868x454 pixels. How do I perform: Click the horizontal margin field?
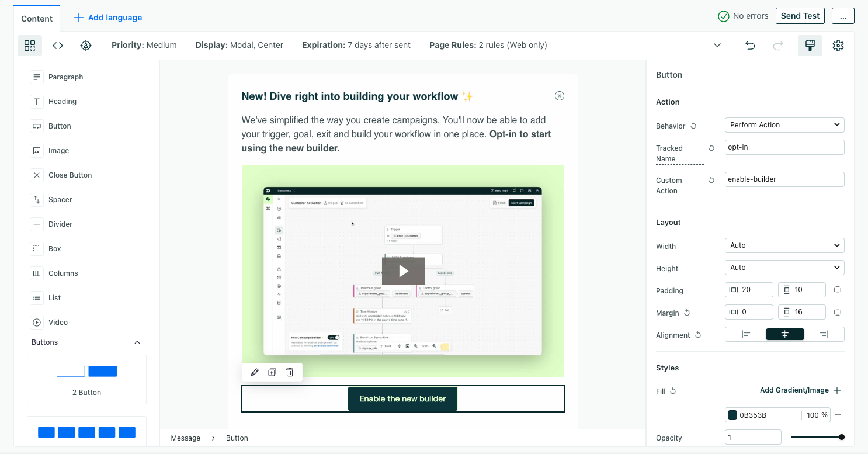pos(749,312)
